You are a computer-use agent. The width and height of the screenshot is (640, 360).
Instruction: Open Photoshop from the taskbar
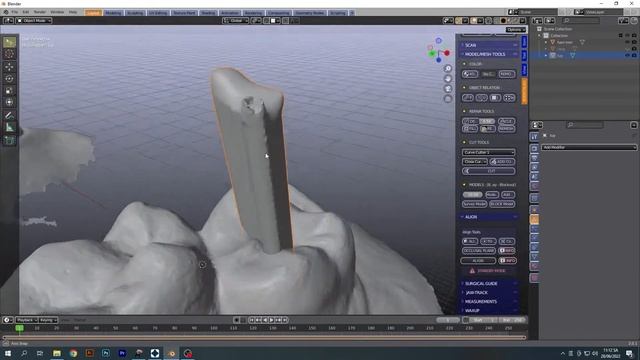[x=106, y=353]
